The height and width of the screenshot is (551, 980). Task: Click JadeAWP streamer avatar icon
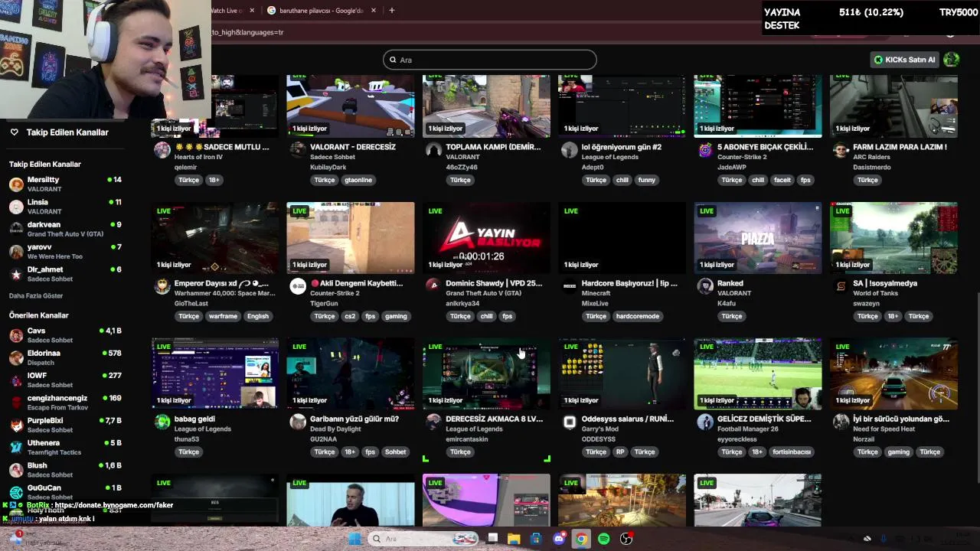pyautogui.click(x=705, y=150)
